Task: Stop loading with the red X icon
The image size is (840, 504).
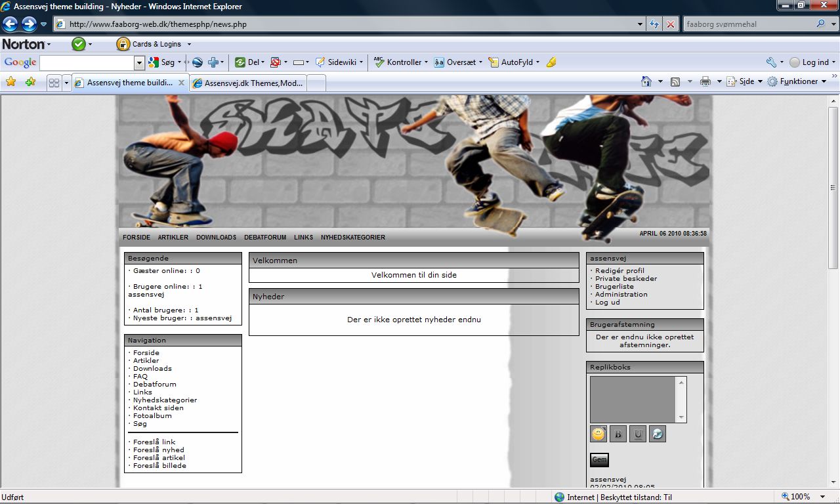Action: [x=671, y=24]
